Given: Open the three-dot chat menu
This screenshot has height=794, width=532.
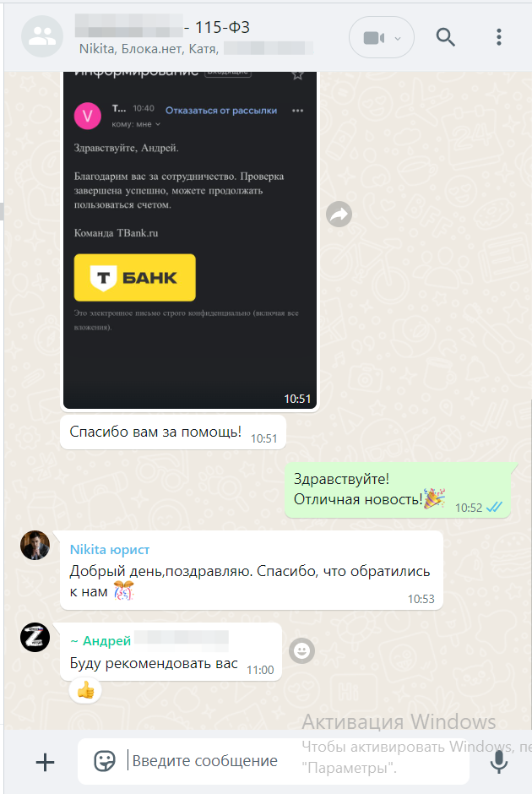Looking at the screenshot, I should click(x=498, y=37).
